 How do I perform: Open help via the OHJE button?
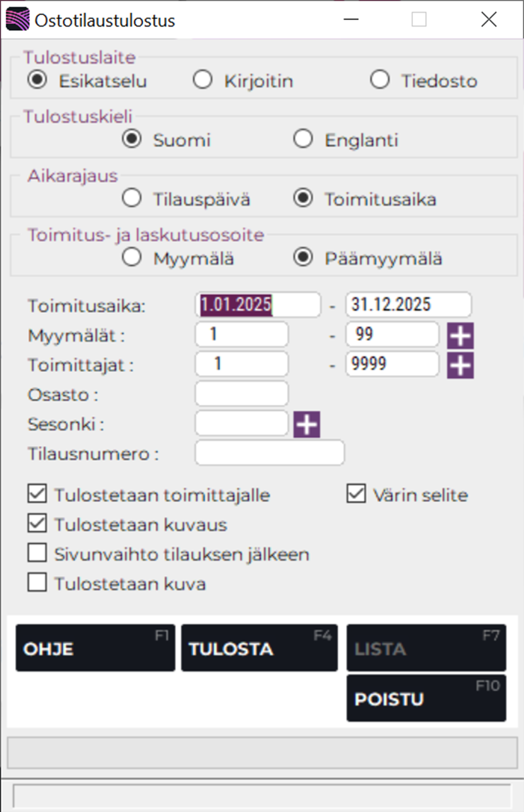[95, 647]
